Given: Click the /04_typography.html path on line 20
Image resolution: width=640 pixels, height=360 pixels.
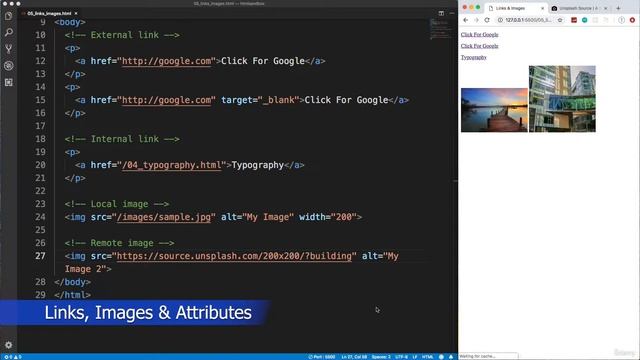Looking at the screenshot, I should (x=171, y=165).
